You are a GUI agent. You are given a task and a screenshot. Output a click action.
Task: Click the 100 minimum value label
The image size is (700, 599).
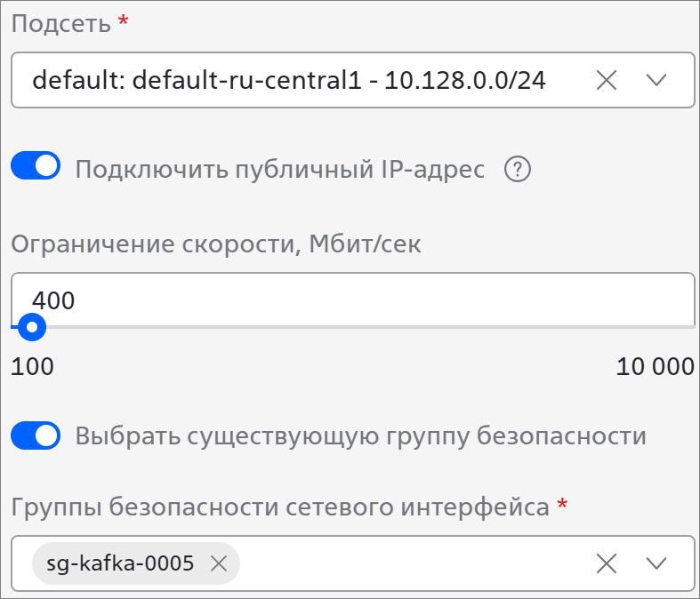point(32,367)
